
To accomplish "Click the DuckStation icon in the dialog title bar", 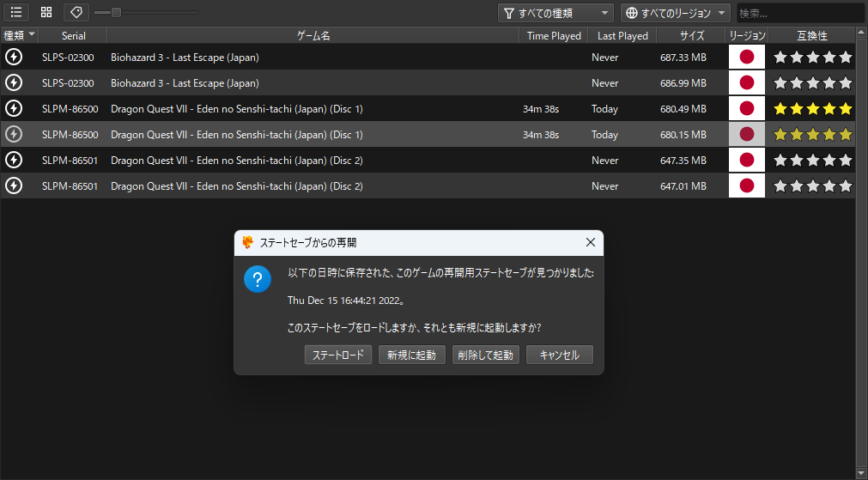I will click(x=247, y=242).
